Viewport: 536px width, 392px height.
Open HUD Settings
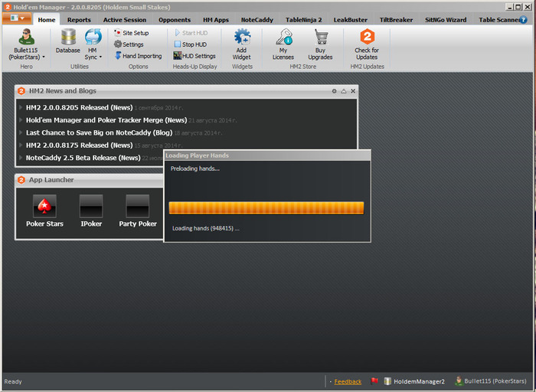[194, 56]
